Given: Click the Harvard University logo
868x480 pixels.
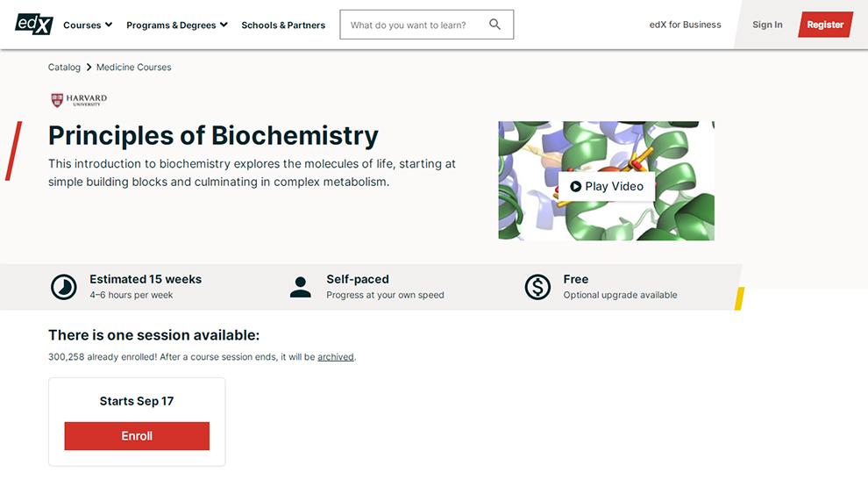Looking at the screenshot, I should 79,100.
